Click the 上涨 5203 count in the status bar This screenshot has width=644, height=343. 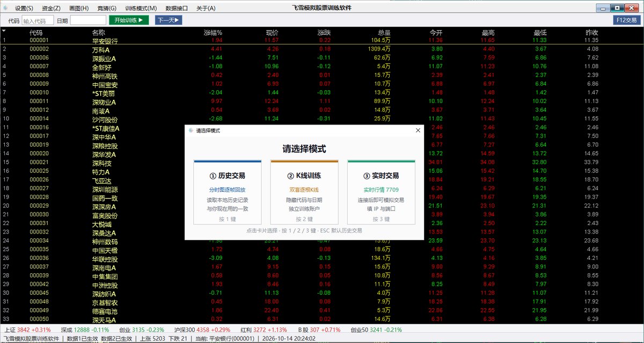(x=153, y=339)
